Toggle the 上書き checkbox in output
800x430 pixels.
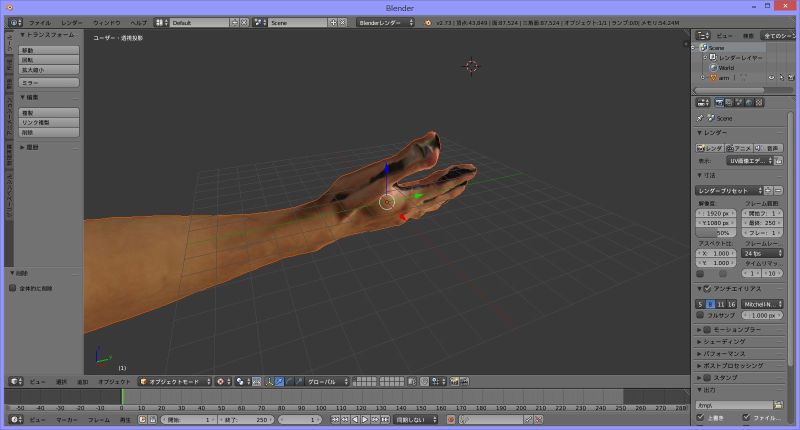[700, 418]
